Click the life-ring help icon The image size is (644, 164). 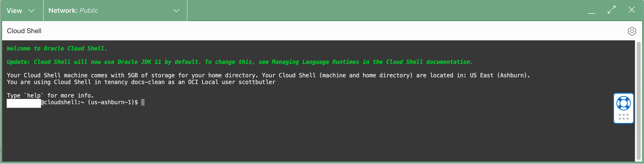(623, 103)
